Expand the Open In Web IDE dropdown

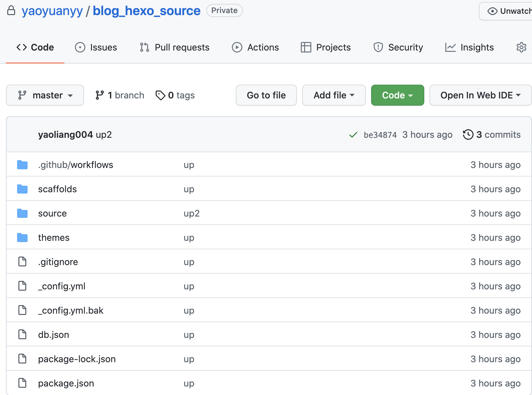pyautogui.click(x=480, y=95)
